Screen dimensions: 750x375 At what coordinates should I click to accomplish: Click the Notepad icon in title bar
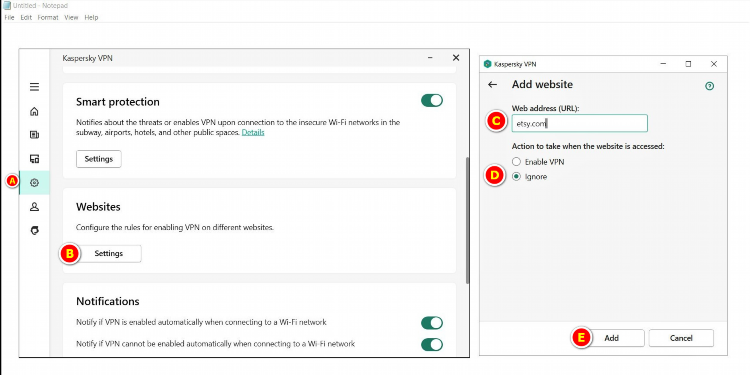click(x=7, y=6)
